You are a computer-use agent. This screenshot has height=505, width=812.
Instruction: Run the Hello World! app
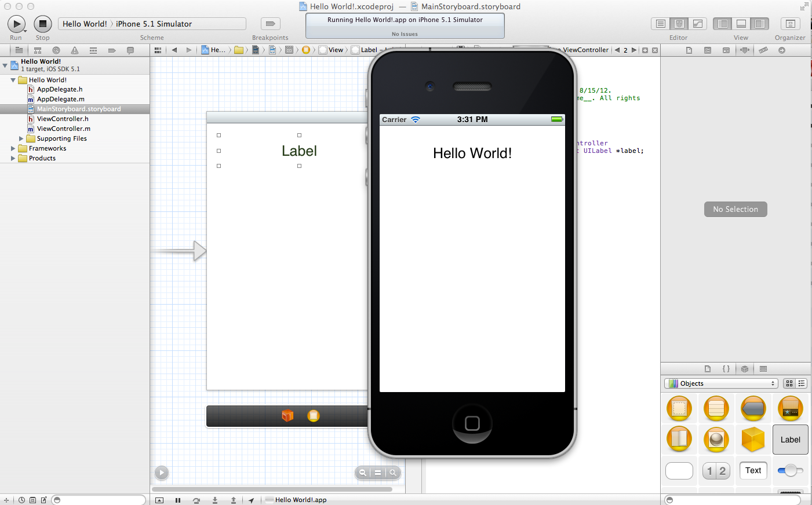coord(16,24)
